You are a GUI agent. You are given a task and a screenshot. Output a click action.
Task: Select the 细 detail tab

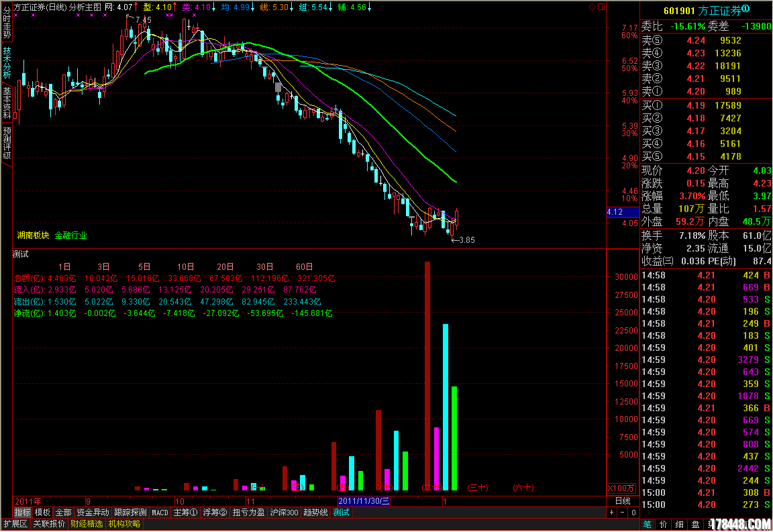(679, 525)
